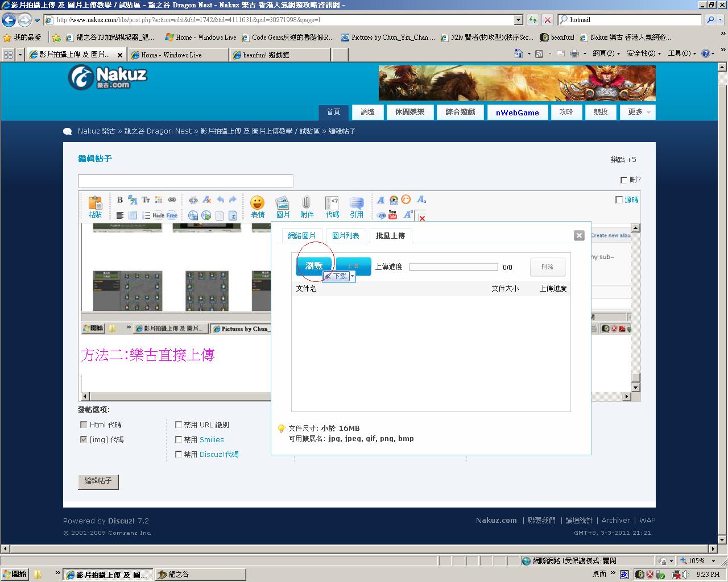Screen dimensions: 728x582
Task: Click the attachment (附件) paperclip icon
Action: pyautogui.click(x=307, y=206)
